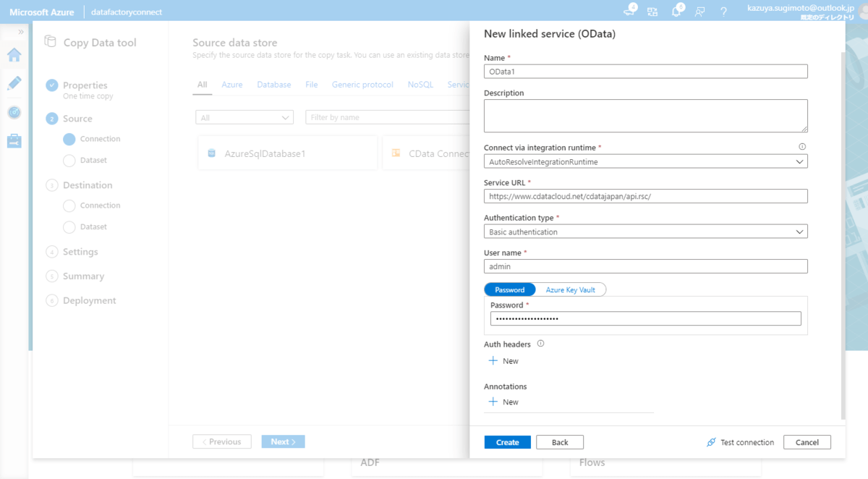Add new Auth headers entry
Image resolution: width=868 pixels, height=479 pixels.
503,361
